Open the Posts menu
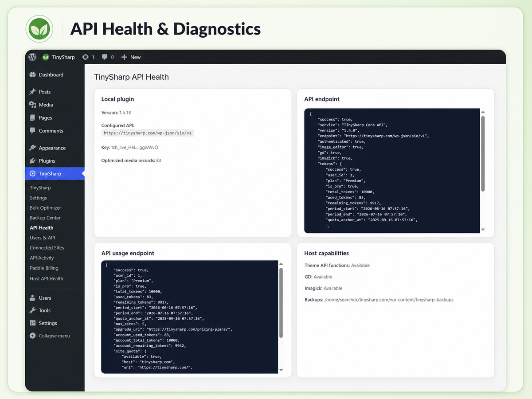Screen dimensions: 532x399 coord(45,92)
